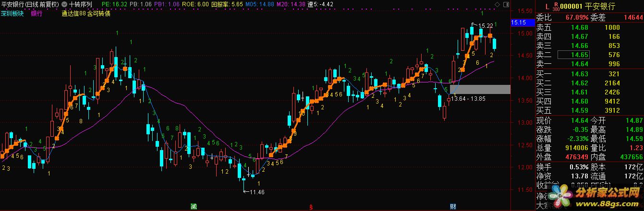Click the 量比 1.23 value
This screenshot has height=211, width=644.
(x=636, y=148)
